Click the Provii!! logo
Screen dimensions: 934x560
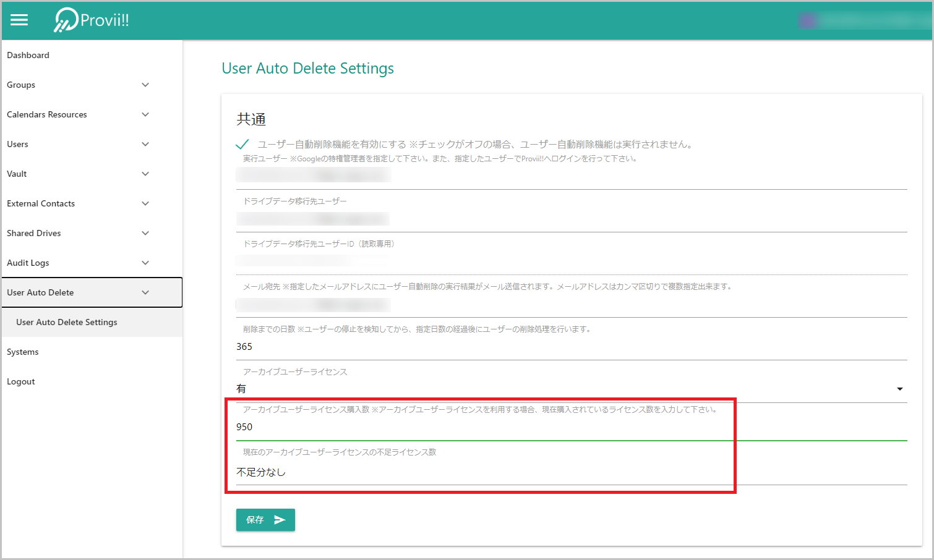(x=92, y=20)
